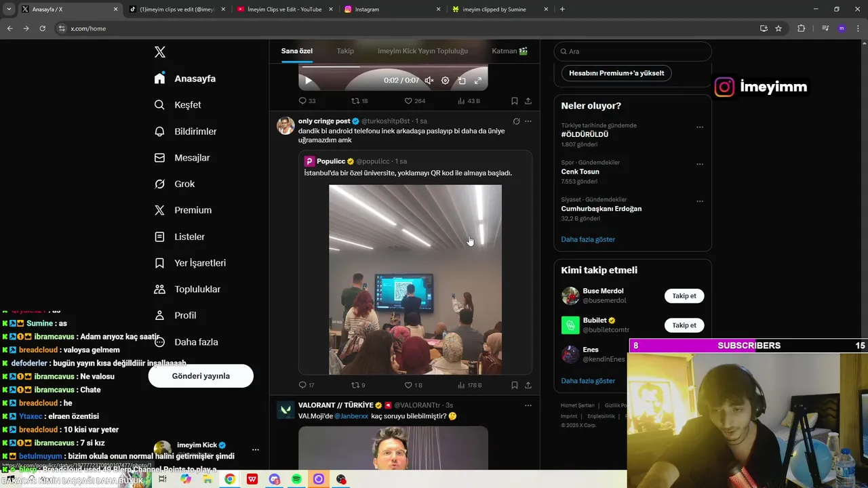Expand the Daha fazla menu
Viewport: 868px width, 488px height.
pyautogui.click(x=186, y=342)
